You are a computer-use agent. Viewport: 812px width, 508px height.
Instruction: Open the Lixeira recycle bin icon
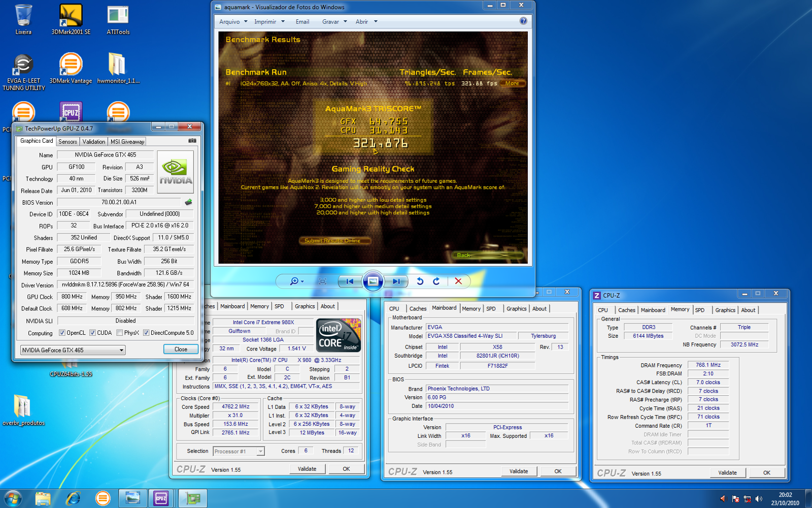point(23,19)
